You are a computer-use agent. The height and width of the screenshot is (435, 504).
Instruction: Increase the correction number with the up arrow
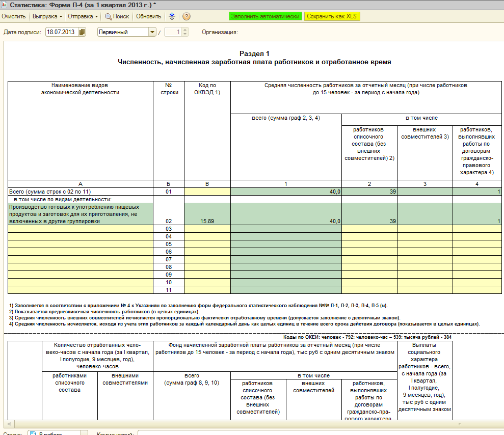point(185,30)
